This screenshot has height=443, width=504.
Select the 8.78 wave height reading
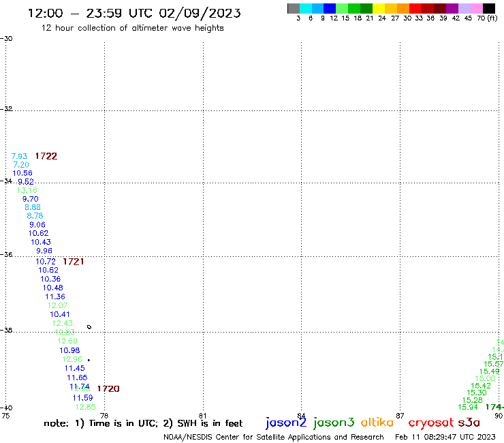pos(35,216)
